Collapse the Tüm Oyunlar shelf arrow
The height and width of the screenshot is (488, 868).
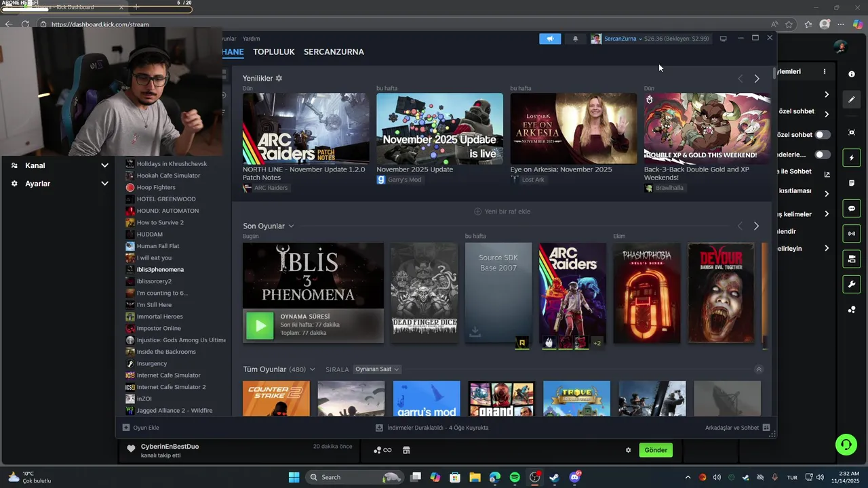pyautogui.click(x=759, y=369)
